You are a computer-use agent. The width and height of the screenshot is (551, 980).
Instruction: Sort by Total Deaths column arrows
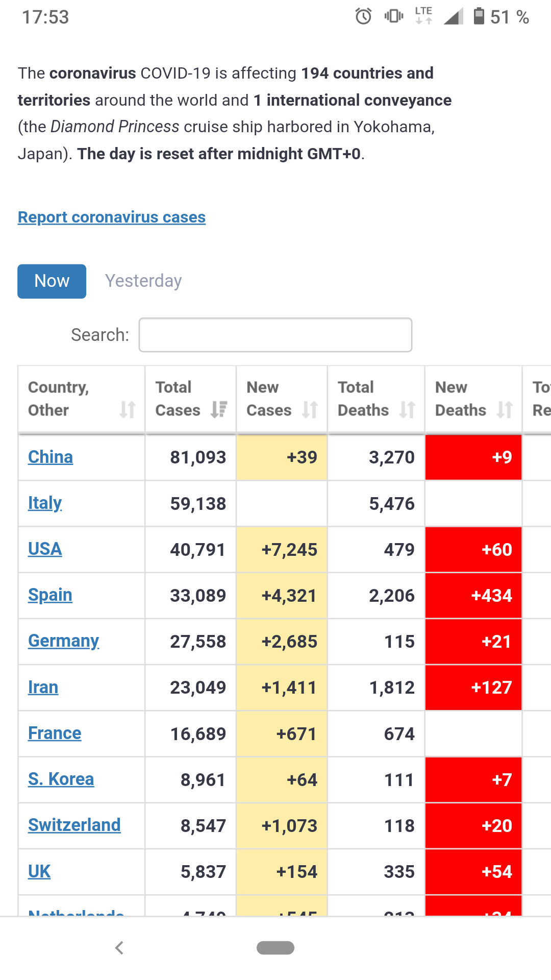click(407, 409)
